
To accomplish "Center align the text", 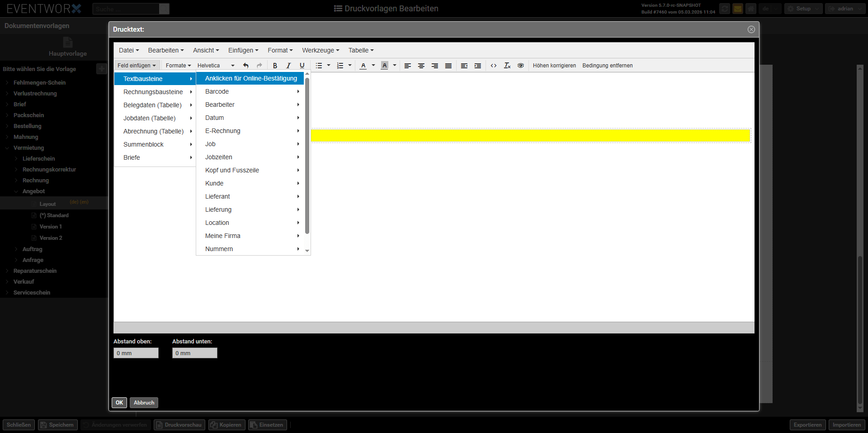I will point(421,66).
